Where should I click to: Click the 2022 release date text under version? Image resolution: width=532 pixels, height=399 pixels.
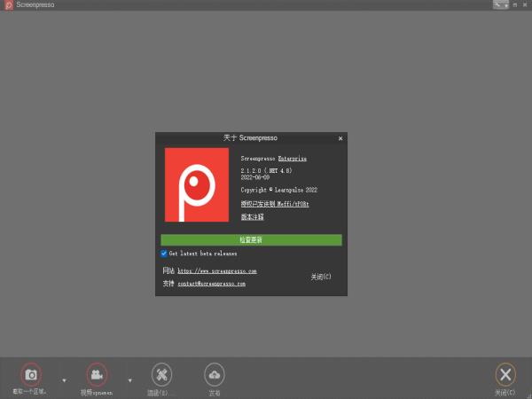point(255,177)
